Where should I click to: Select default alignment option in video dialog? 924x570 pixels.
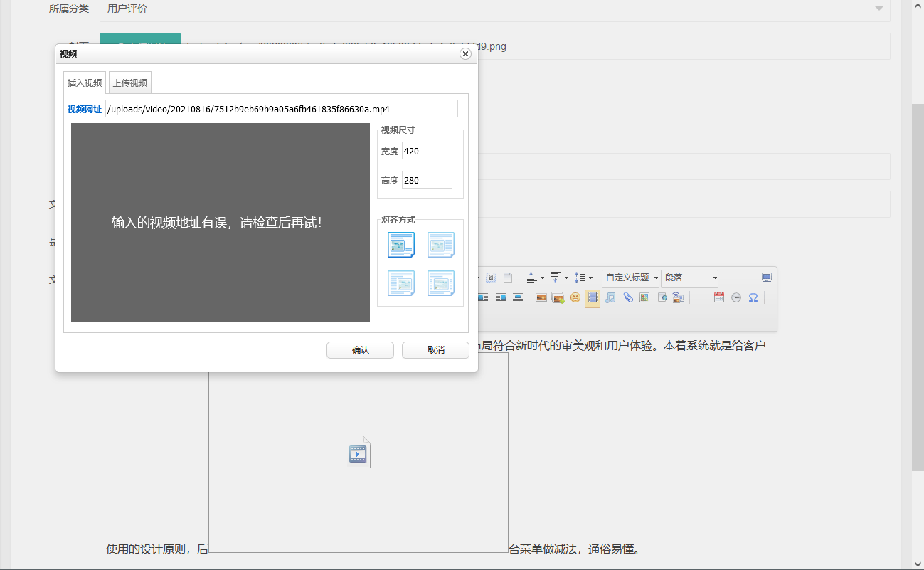[x=401, y=245]
